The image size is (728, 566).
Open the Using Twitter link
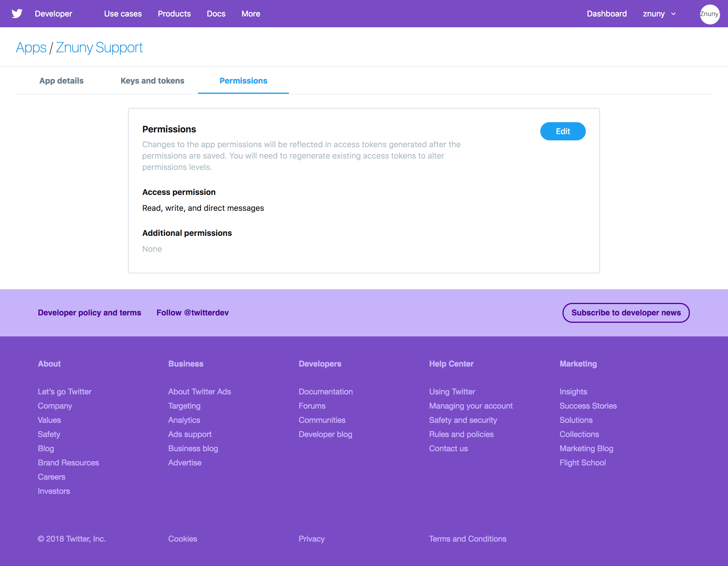452,392
